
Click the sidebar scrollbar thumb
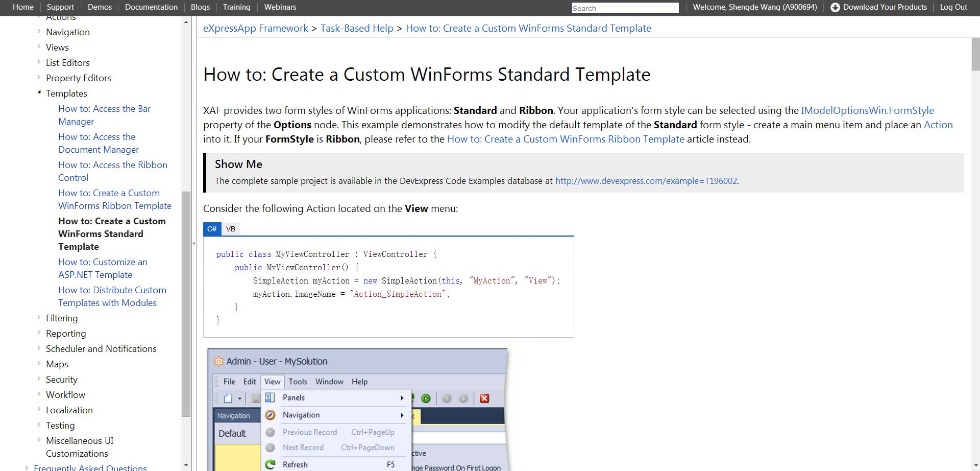tap(186, 304)
